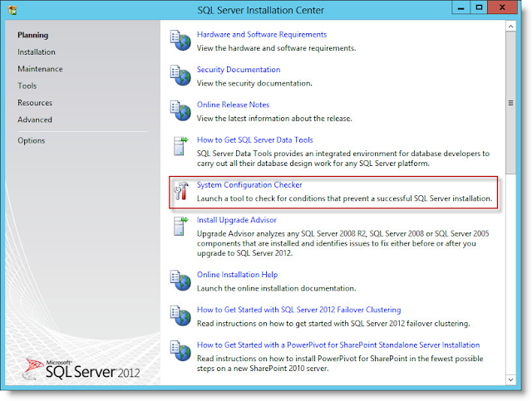Click 'View the security documentation.' text
Screen dimensions: 532x401
click(x=254, y=83)
